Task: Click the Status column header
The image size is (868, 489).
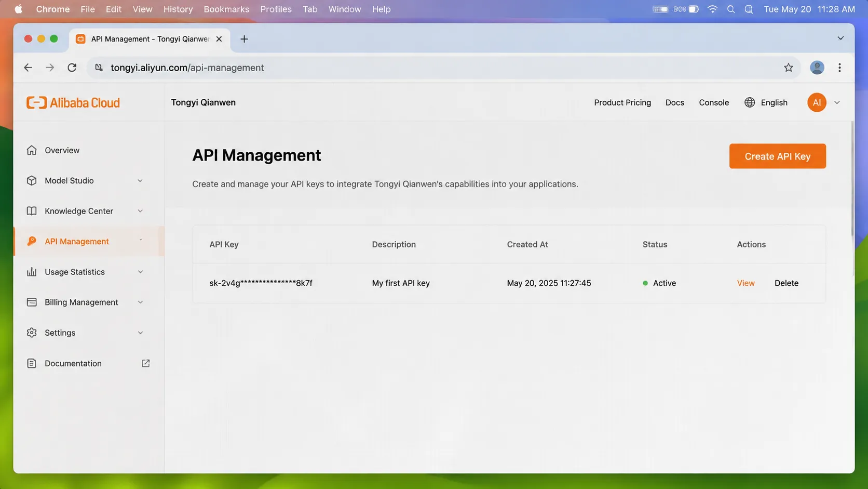Action: point(655,244)
